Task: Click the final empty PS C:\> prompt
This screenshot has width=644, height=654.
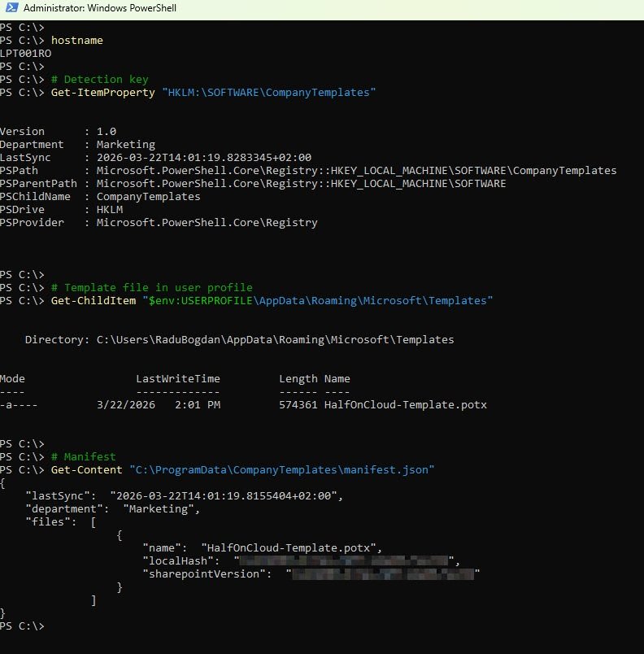Action: pos(23,626)
